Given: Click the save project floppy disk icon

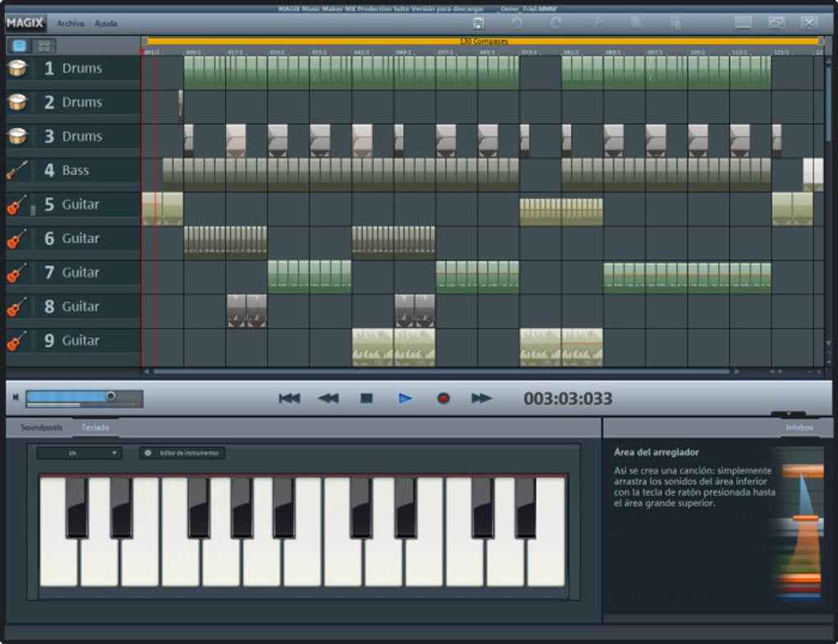Looking at the screenshot, I should pyautogui.click(x=478, y=23).
